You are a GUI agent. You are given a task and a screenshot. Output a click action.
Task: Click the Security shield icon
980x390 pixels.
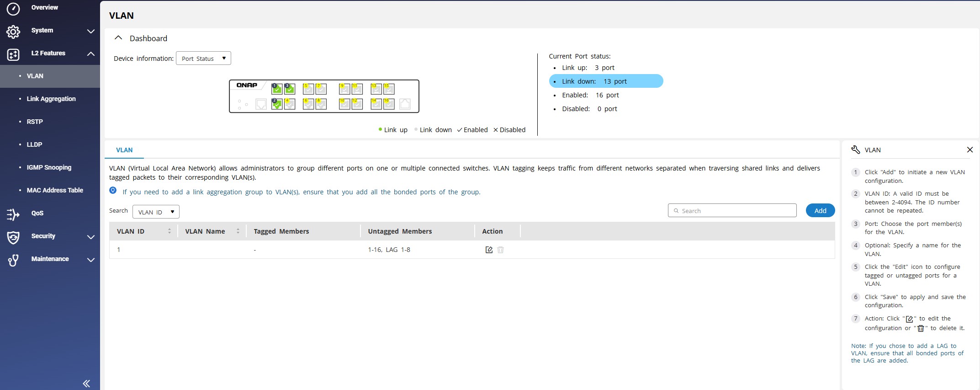coord(13,237)
